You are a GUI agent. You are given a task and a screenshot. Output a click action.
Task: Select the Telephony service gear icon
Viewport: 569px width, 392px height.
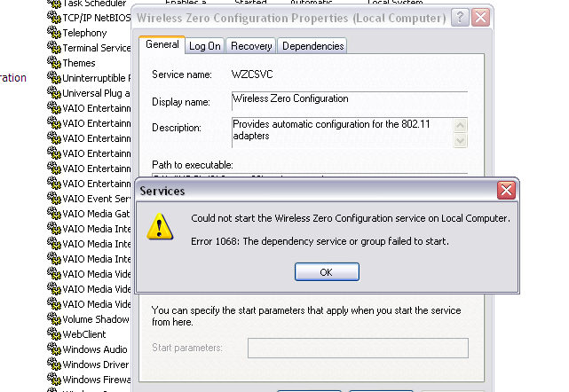click(x=54, y=33)
